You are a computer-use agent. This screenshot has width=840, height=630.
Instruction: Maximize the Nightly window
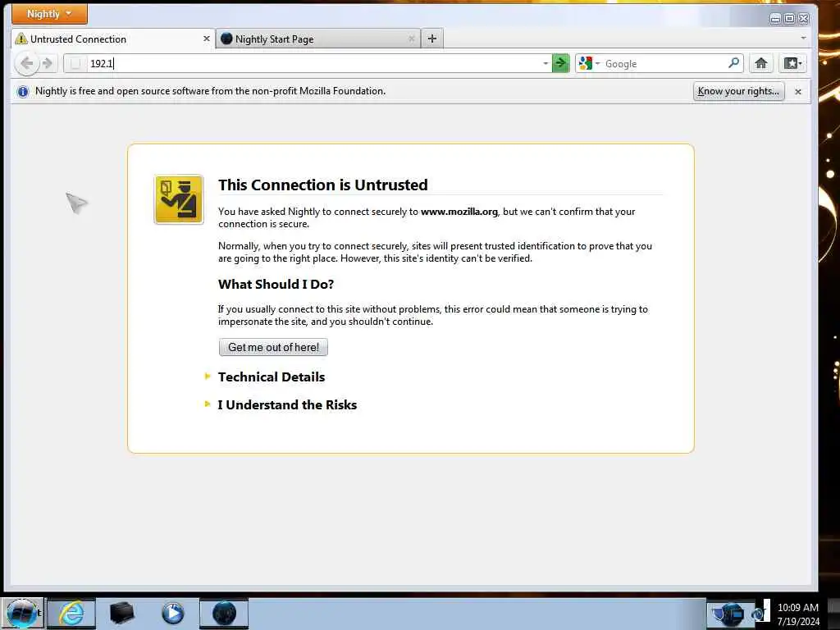(789, 19)
